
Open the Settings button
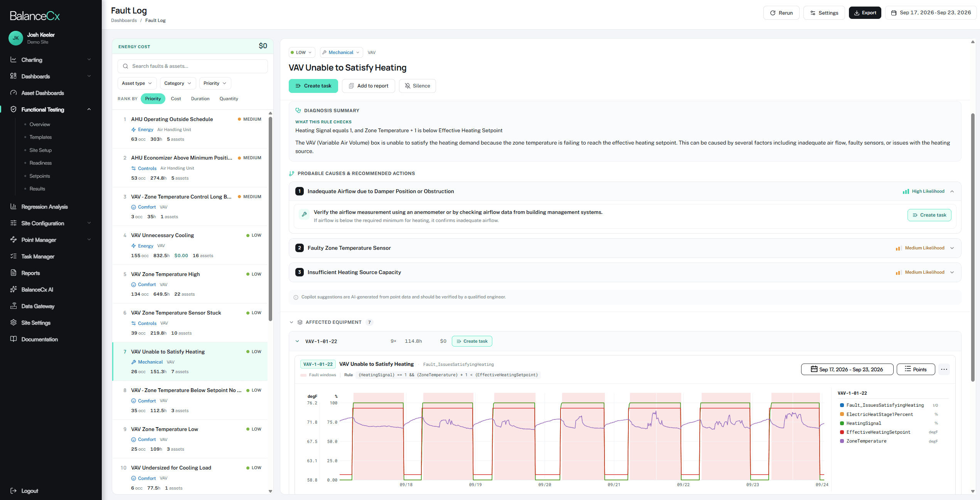(x=824, y=13)
